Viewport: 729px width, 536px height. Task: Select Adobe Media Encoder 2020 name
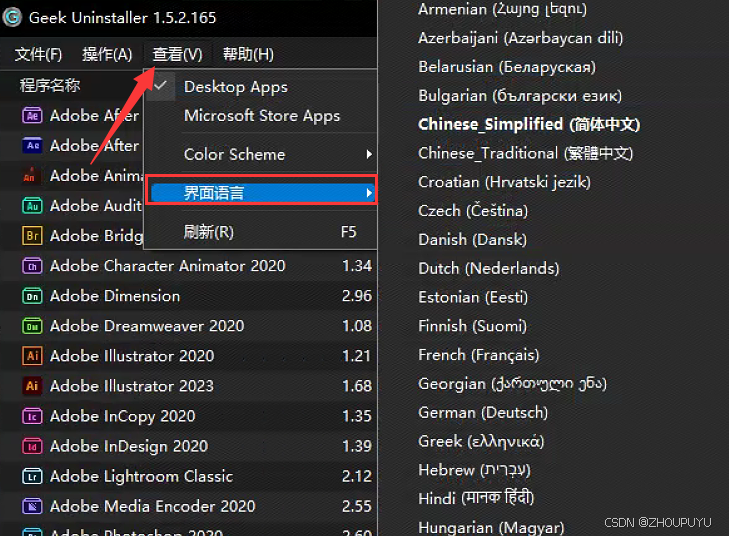click(x=152, y=506)
